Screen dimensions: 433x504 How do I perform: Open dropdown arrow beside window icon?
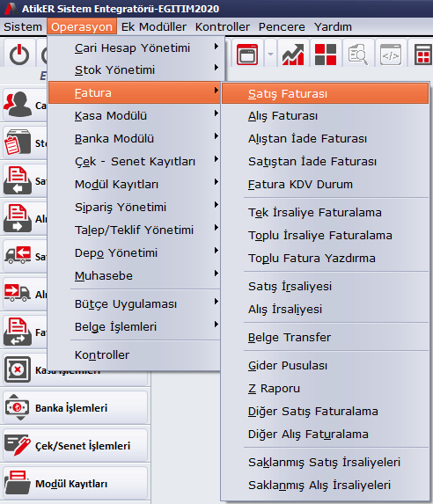[x=270, y=54]
